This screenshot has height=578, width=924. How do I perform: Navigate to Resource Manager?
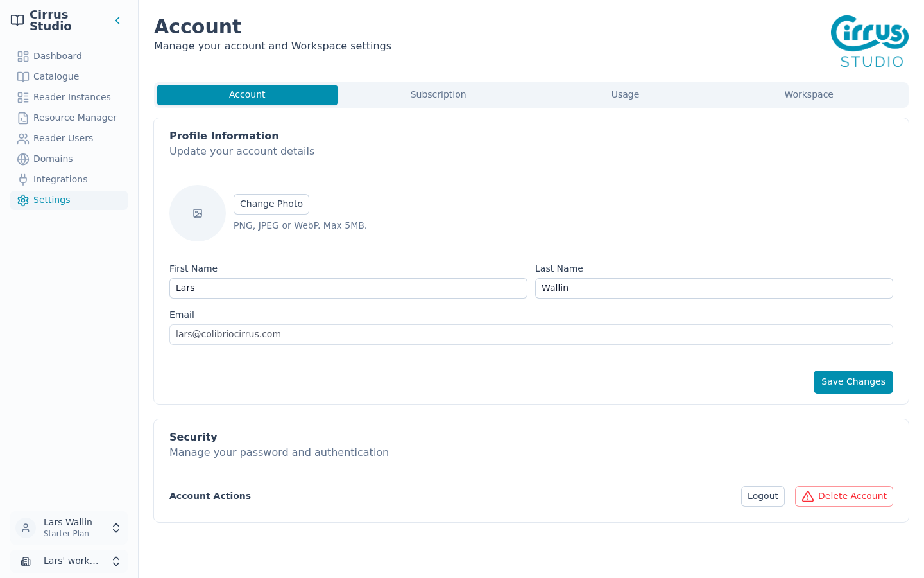[x=69, y=118]
